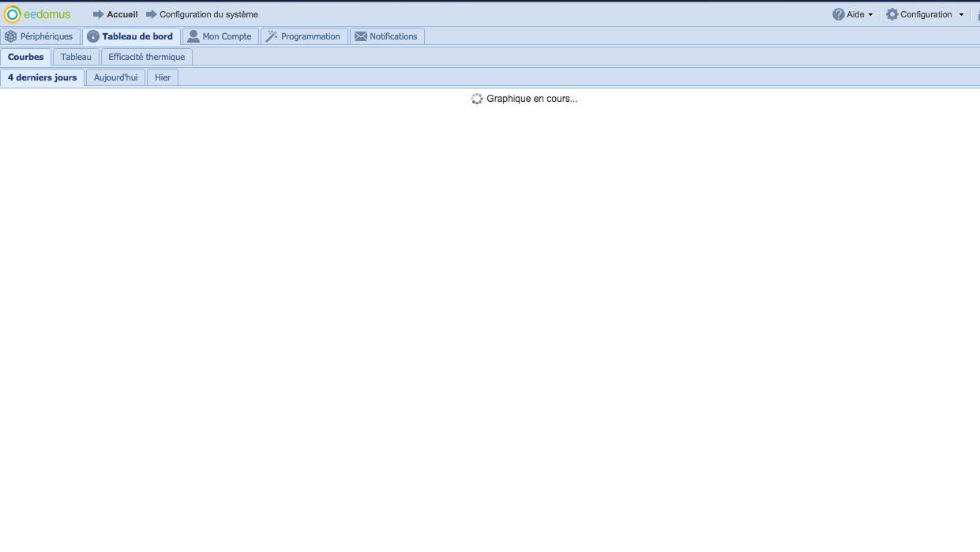Switch to the Tableau sub-tab
Screen dimensions: 980x552
pyautogui.click(x=76, y=57)
